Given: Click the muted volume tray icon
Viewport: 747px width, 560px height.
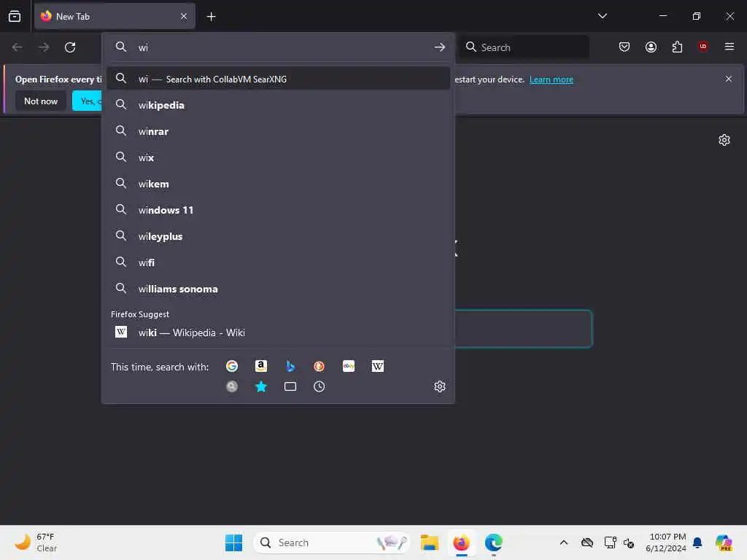Looking at the screenshot, I should [629, 542].
